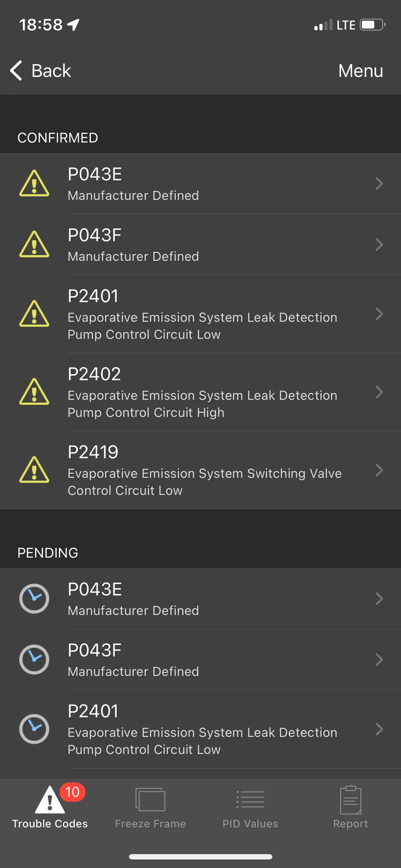The width and height of the screenshot is (401, 868).
Task: Tap warning icon beside confirmed P2402
Action: (34, 392)
